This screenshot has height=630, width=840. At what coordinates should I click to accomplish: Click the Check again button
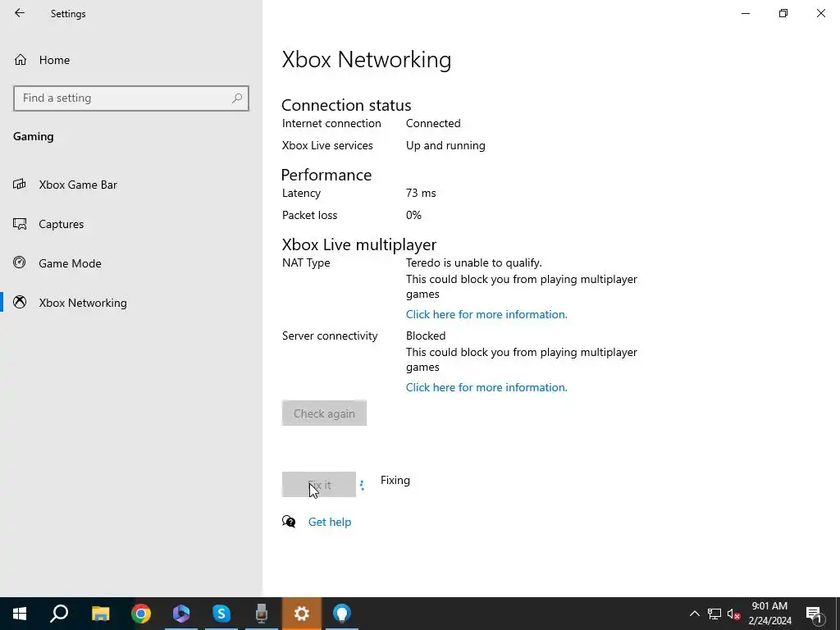coord(324,413)
